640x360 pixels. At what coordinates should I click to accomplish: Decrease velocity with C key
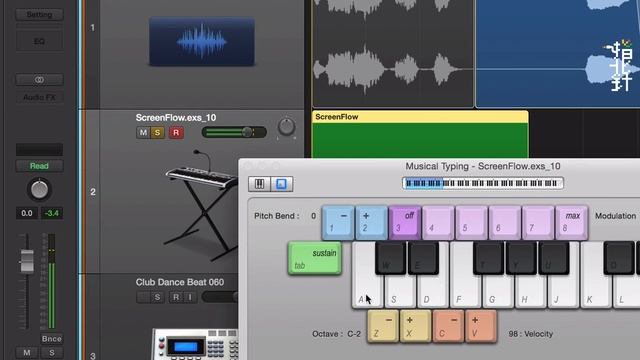pos(448,327)
